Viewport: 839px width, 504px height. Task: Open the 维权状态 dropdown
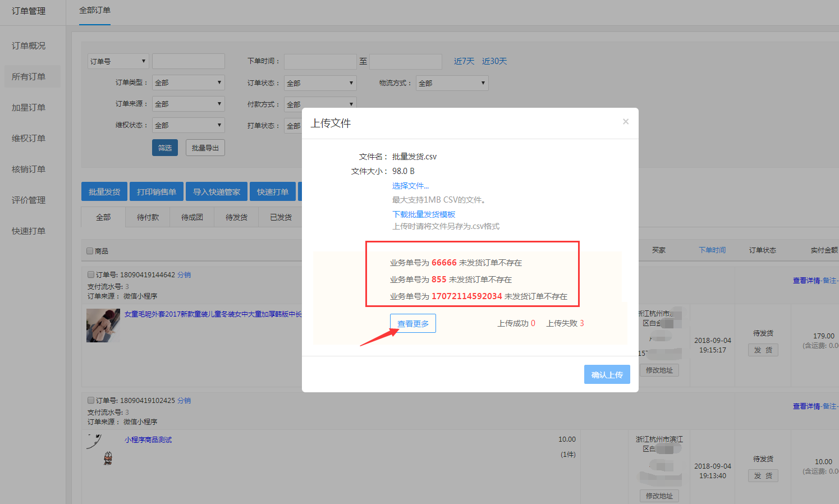[188, 125]
